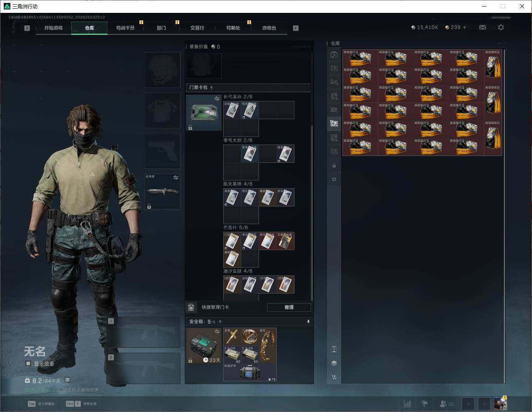Screen dimensions: 532x412
Task: Select the equipped knife slot
Action: tap(162, 191)
